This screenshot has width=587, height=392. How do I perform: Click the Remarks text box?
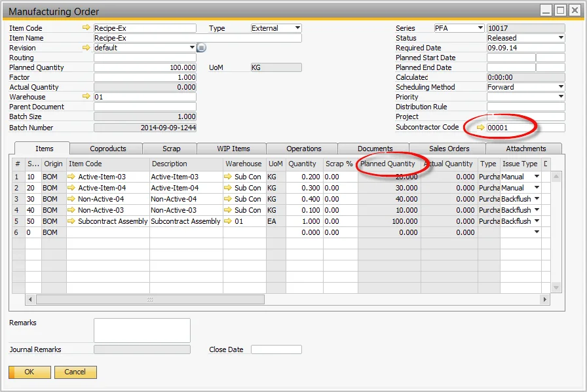tap(142, 330)
